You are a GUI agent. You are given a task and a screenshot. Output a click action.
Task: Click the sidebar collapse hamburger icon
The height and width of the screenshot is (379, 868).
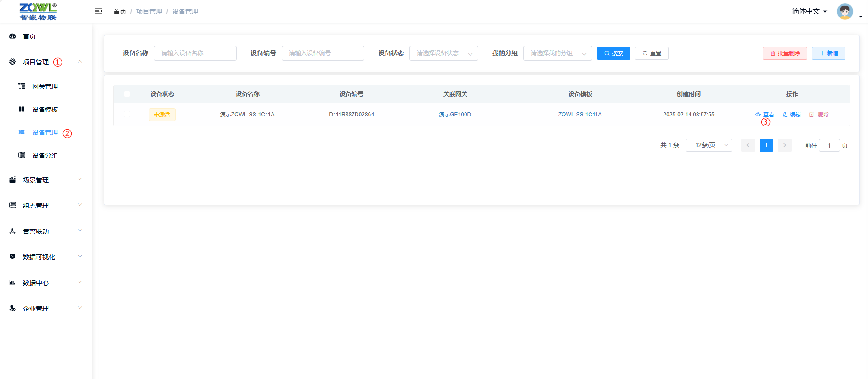click(x=98, y=11)
